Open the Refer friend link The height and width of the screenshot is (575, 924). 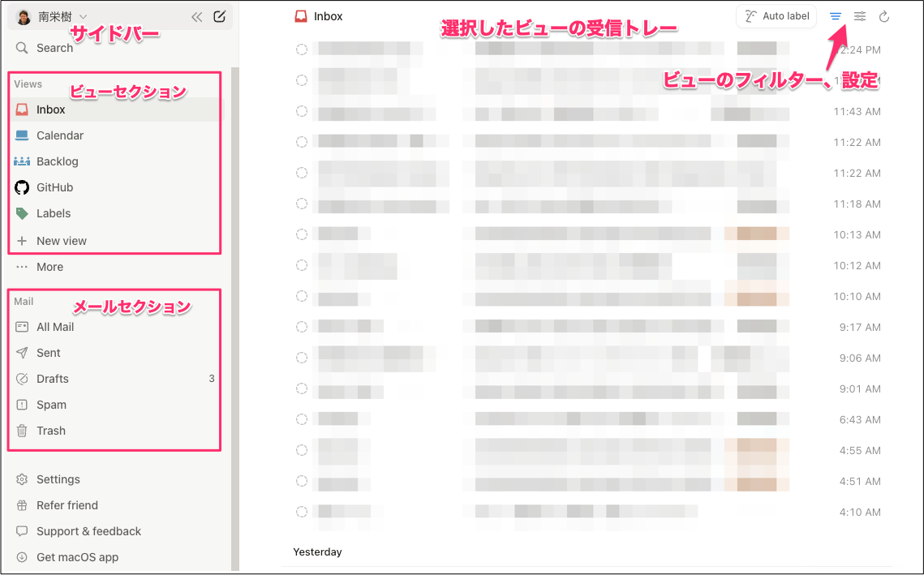[x=66, y=505]
